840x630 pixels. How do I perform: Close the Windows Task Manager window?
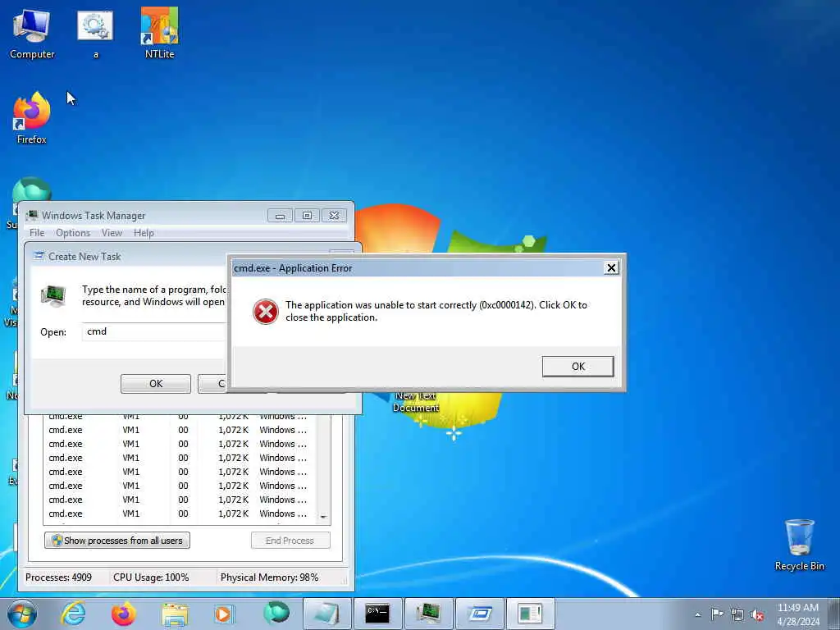[x=334, y=216]
